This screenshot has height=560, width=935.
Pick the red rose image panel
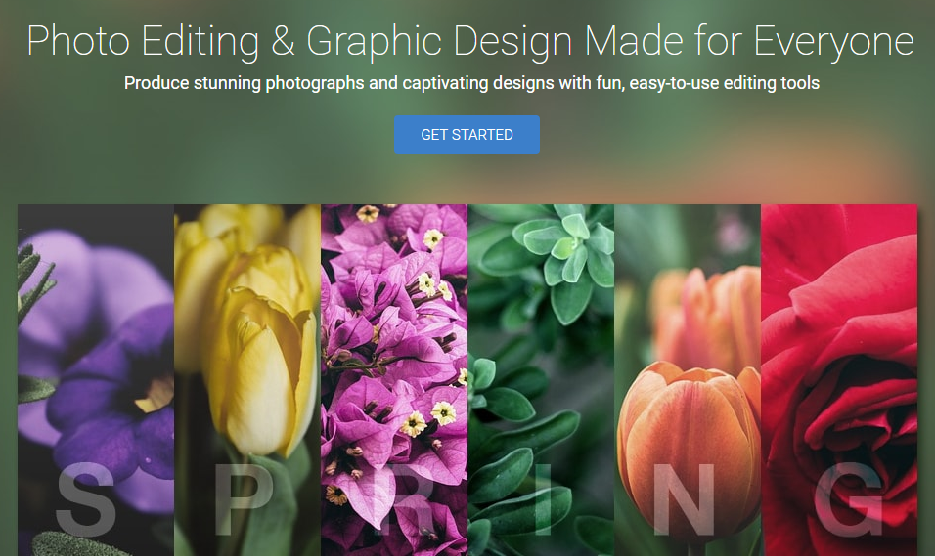839,380
